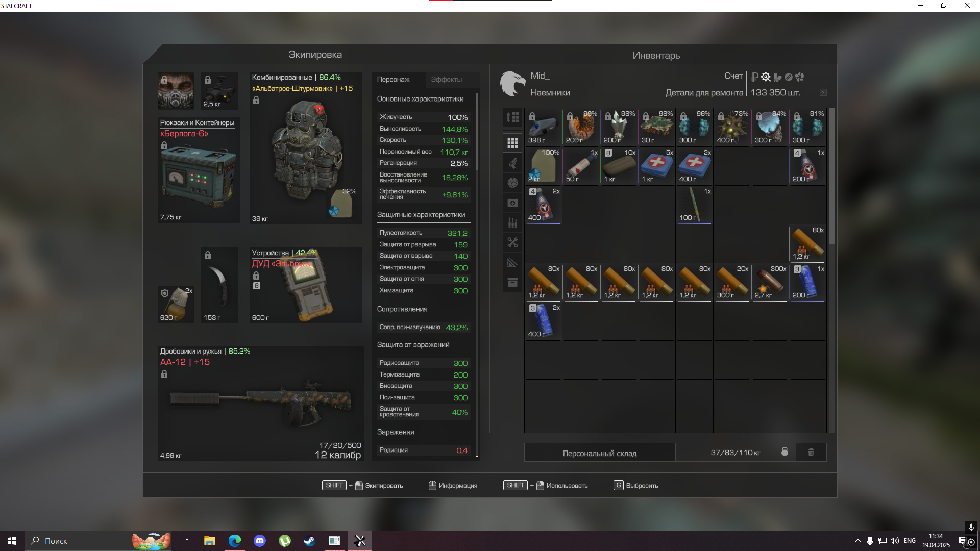
Task: Select the gas mask face equipment slot
Action: 176,90
